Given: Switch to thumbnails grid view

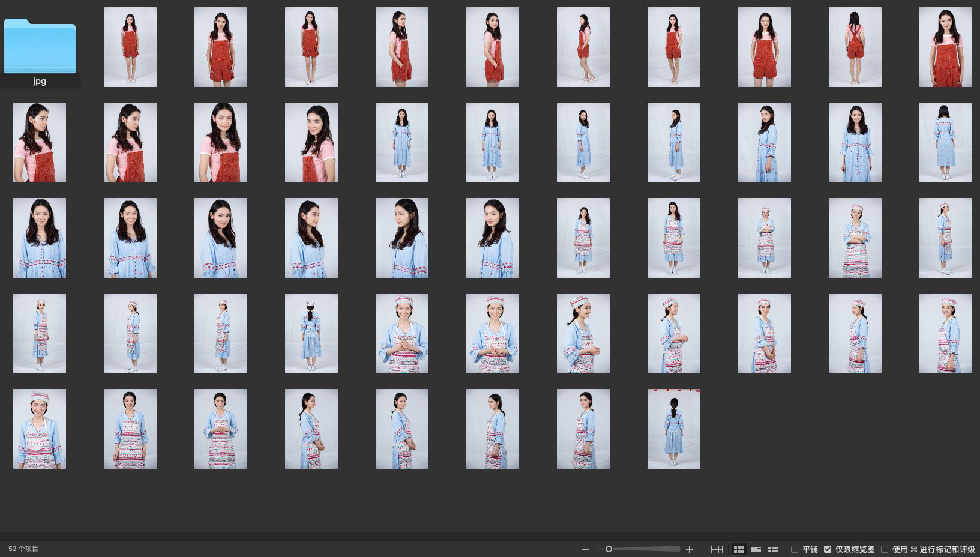Looking at the screenshot, I should 739,549.
